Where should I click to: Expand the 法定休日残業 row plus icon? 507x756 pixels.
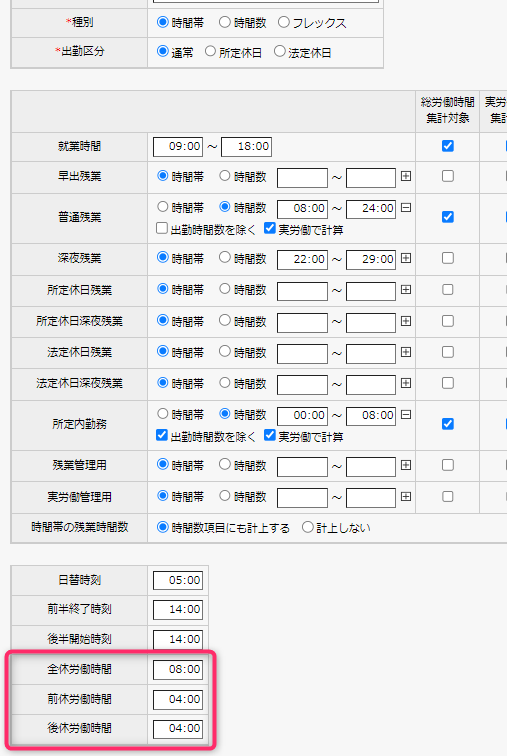click(x=406, y=352)
